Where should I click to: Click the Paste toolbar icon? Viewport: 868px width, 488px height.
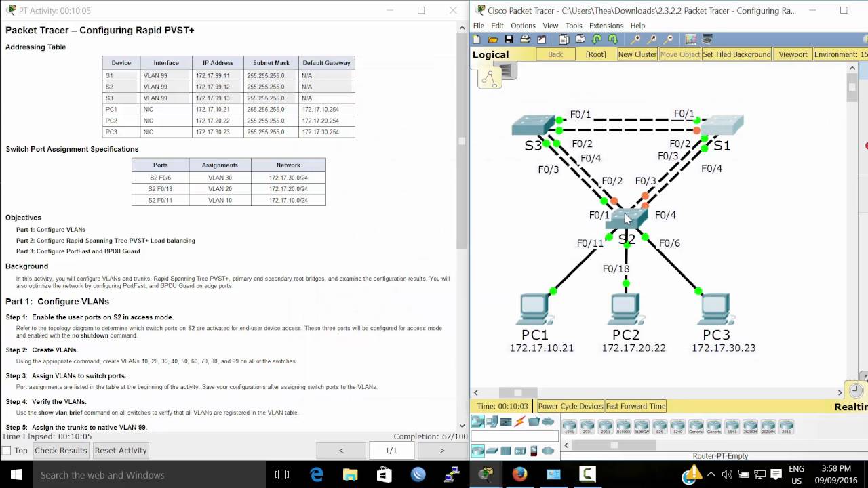580,39
